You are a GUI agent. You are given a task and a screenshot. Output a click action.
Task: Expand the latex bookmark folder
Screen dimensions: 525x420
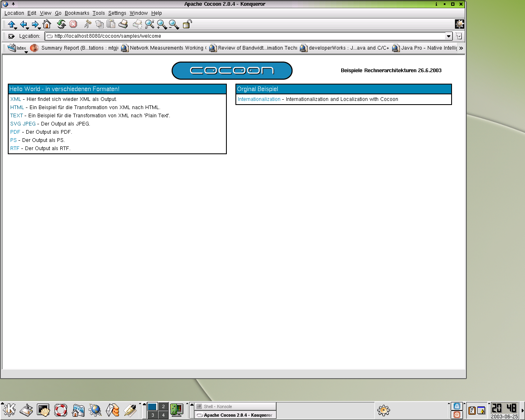17,48
